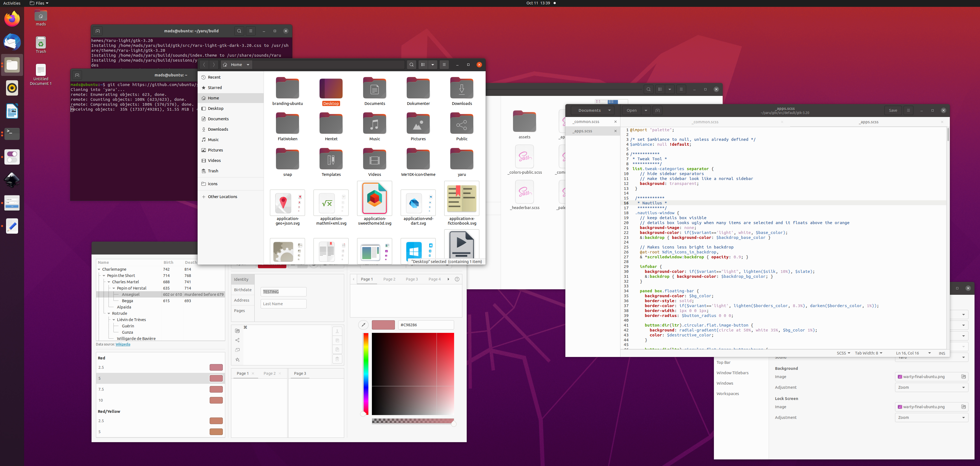The width and height of the screenshot is (980, 466).
Task: Click the Last Name input field
Action: tap(283, 304)
